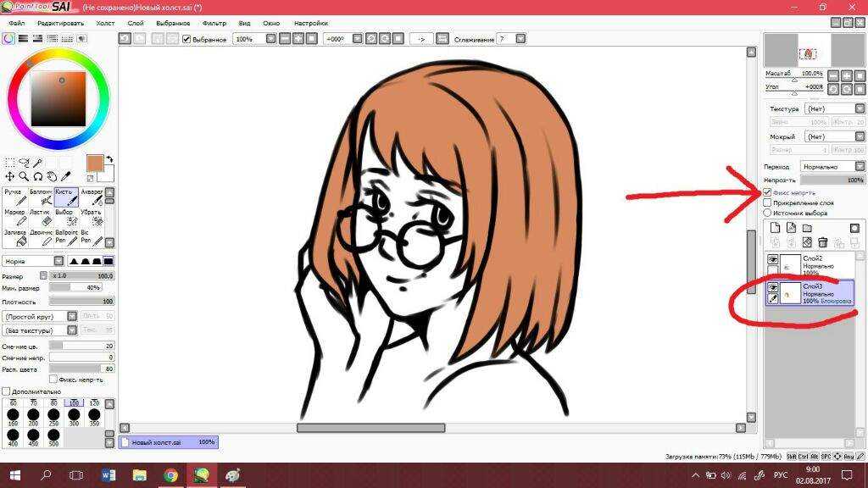868x488 pixels.
Task: Select the 500 brush size preset
Action: pos(53,437)
